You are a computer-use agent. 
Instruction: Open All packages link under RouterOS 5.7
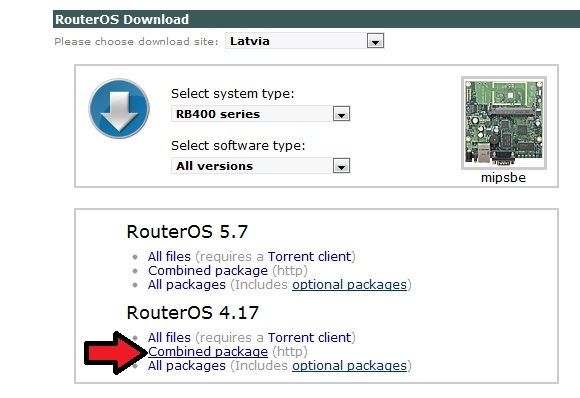(x=187, y=285)
